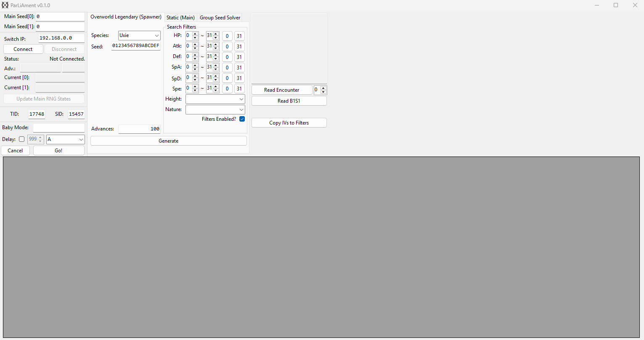644x340 pixels.
Task: Decrease the SpA maximum spinner value
Action: [x=216, y=69]
